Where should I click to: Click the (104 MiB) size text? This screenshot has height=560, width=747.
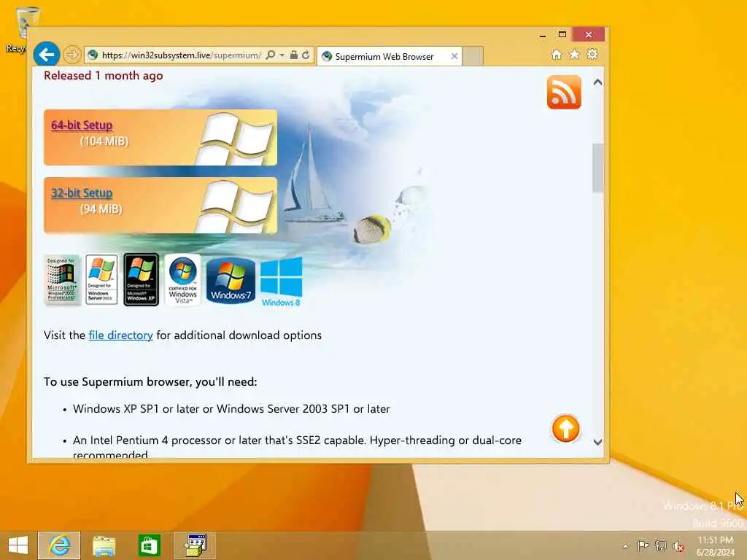(x=104, y=141)
